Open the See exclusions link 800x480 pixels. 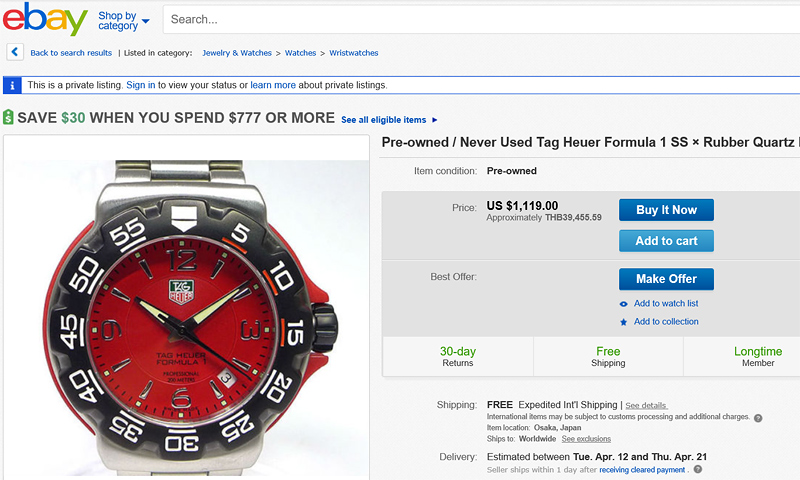click(x=586, y=439)
